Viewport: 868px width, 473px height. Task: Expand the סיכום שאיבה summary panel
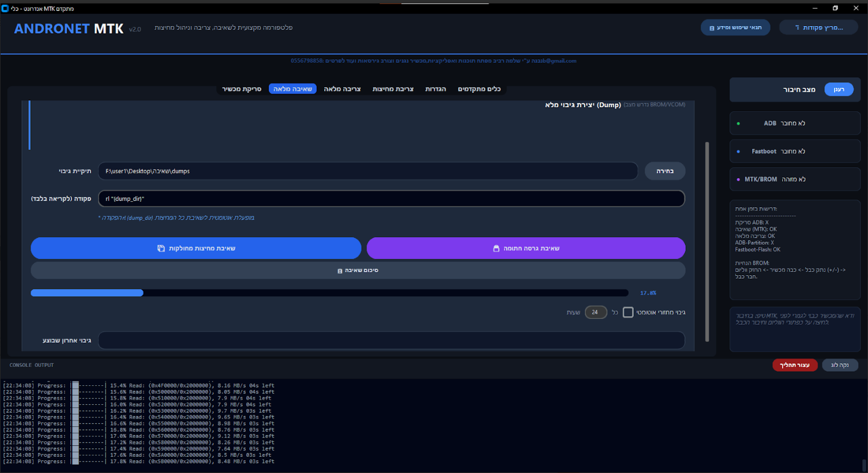pyautogui.click(x=358, y=270)
